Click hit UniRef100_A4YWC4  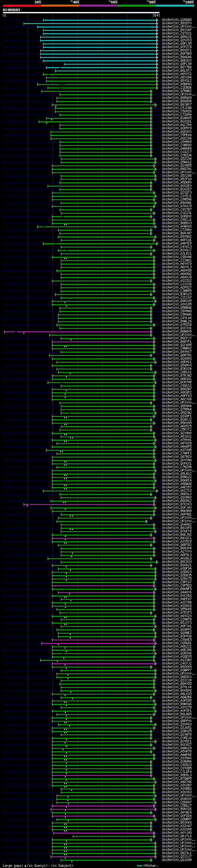coord(177,812)
